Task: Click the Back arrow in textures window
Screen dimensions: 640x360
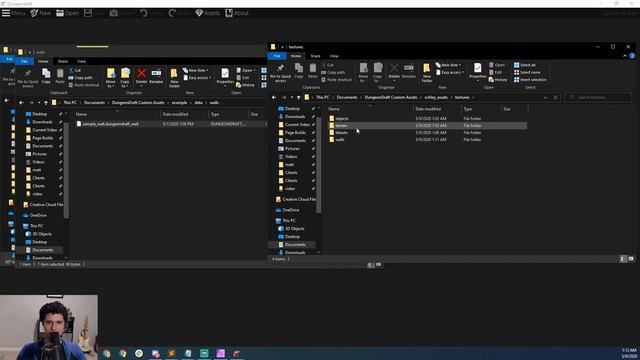Action: point(274,98)
